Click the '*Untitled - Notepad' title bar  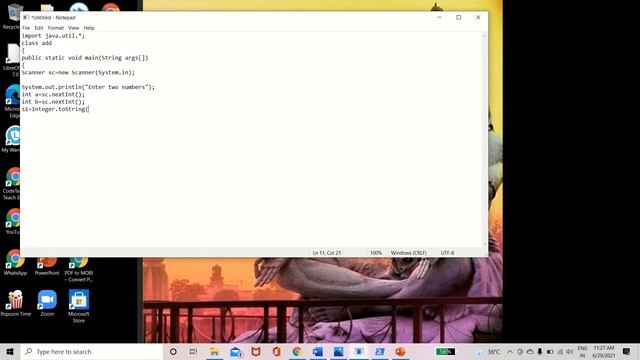coord(53,18)
